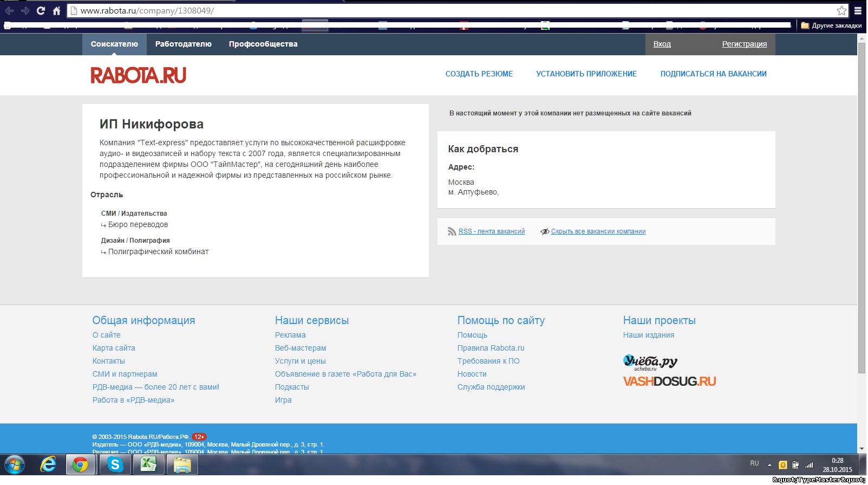Open the Регистрация link

(744, 44)
